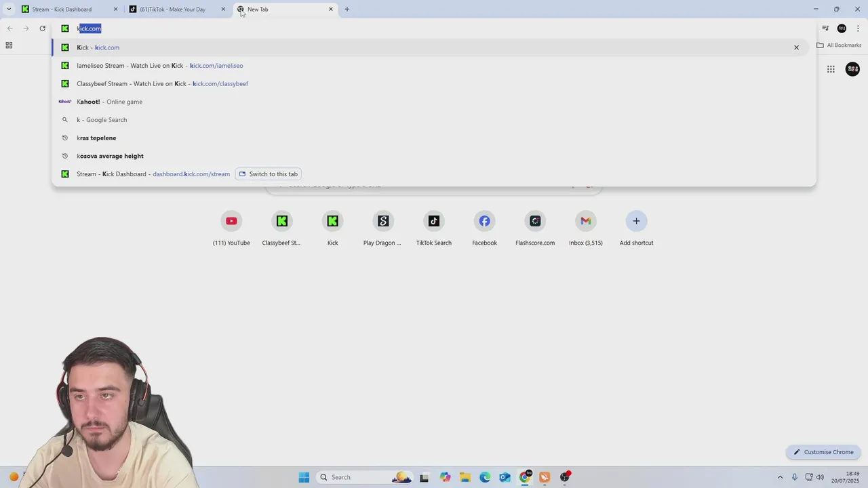Close the Stream - Kick Dashboard tab
Image resolution: width=868 pixels, height=488 pixels.
(x=115, y=9)
